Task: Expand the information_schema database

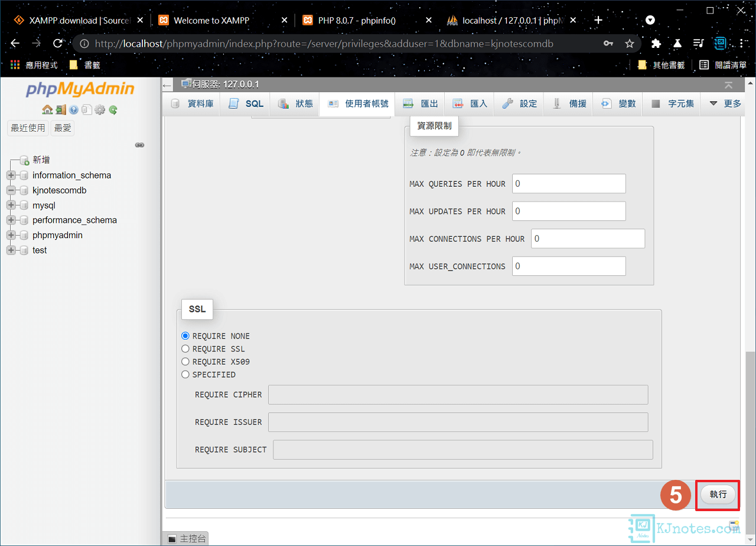Action: (11, 175)
